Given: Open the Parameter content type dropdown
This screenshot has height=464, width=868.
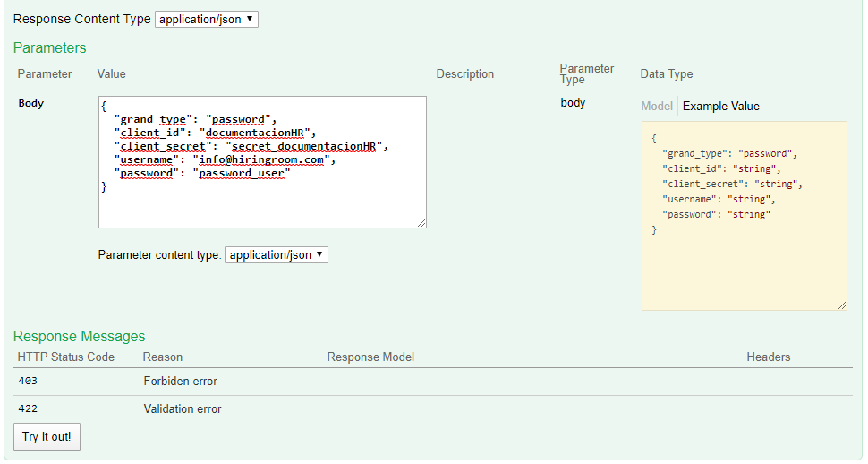Looking at the screenshot, I should click(x=276, y=255).
